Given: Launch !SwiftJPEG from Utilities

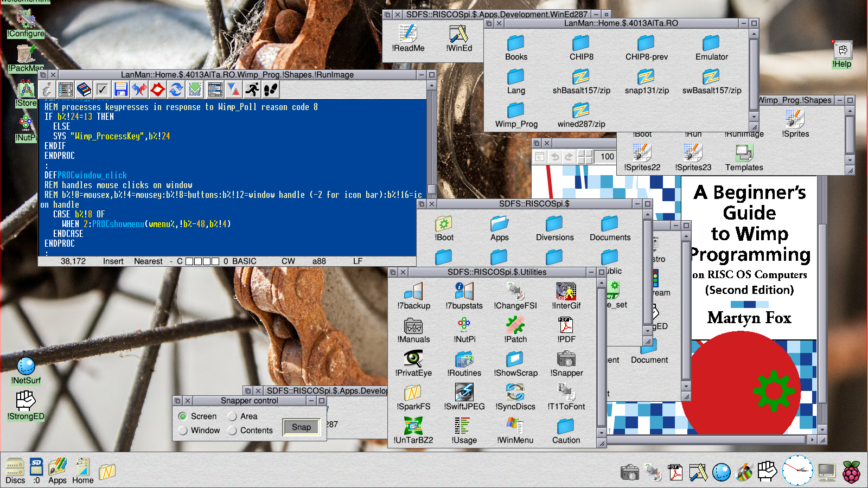Looking at the screenshot, I should point(464,397).
